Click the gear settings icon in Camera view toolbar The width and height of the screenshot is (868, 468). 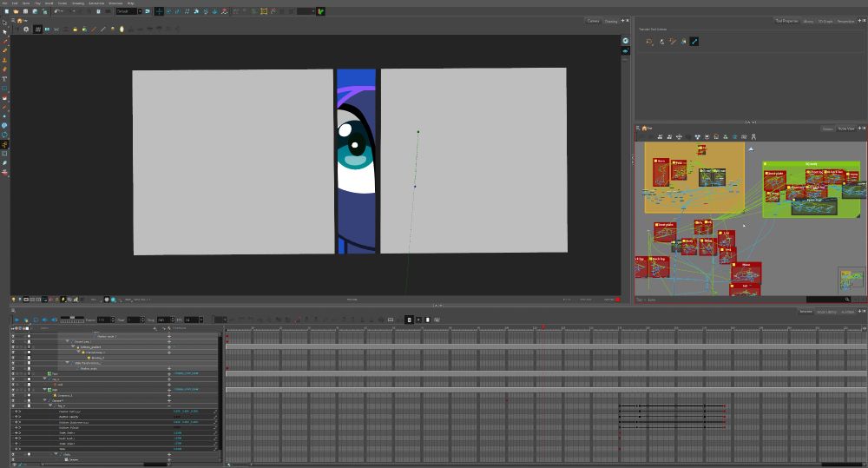coord(26,30)
